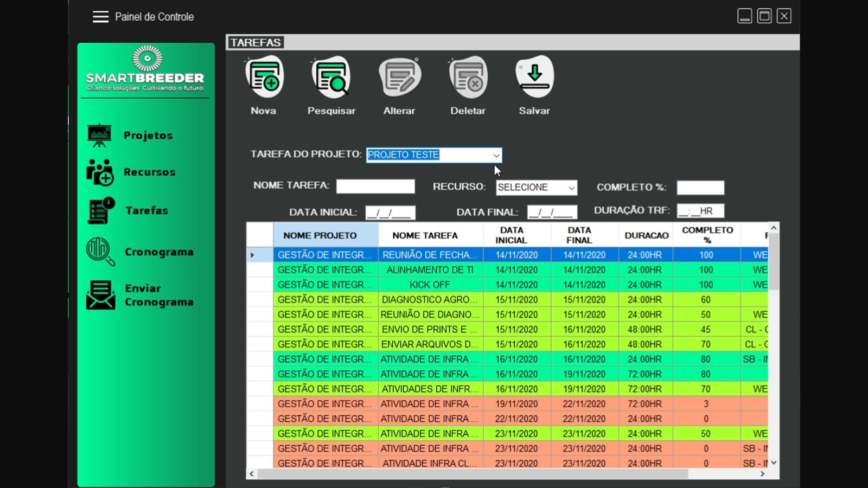Select Enviar Cronograma in the sidebar
Viewport: 868px width, 488px height.
tap(140, 295)
